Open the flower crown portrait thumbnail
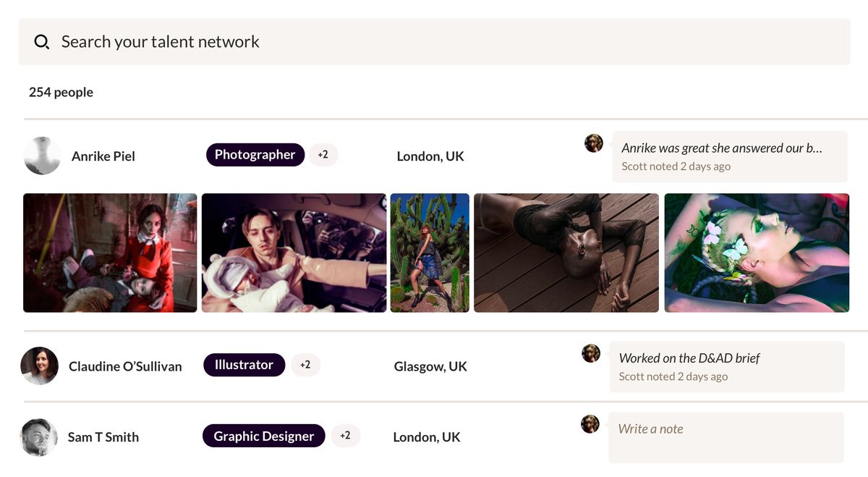The image size is (868, 477). coord(756,252)
